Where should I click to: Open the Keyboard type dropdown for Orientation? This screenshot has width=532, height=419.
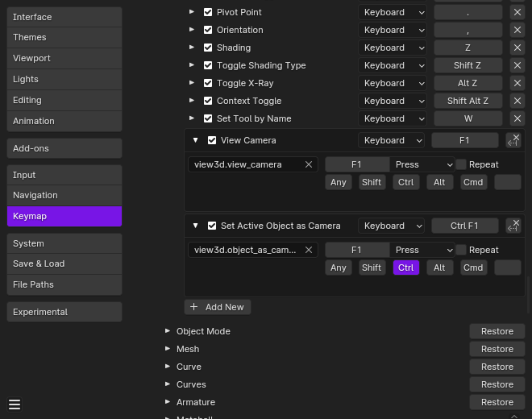393,30
